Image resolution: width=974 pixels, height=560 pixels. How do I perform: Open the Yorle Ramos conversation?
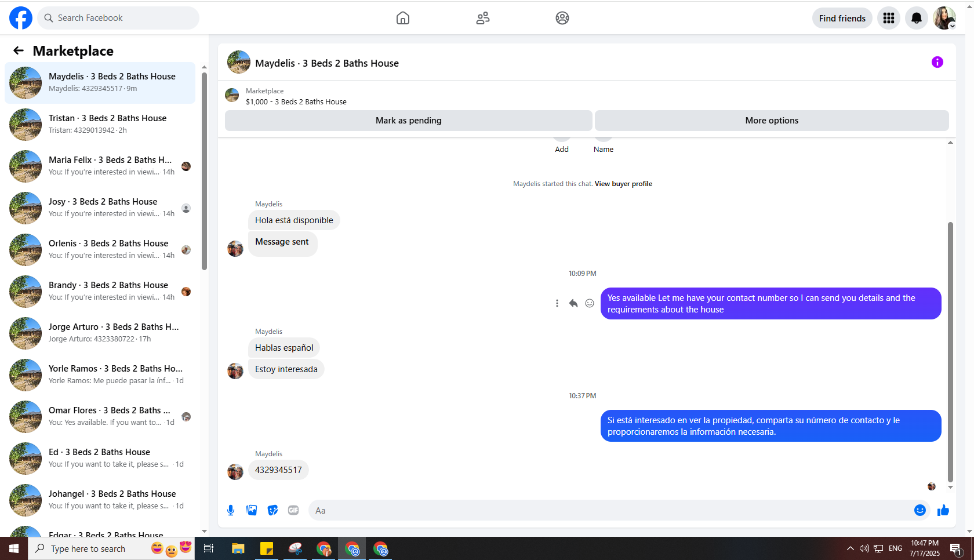click(x=100, y=375)
